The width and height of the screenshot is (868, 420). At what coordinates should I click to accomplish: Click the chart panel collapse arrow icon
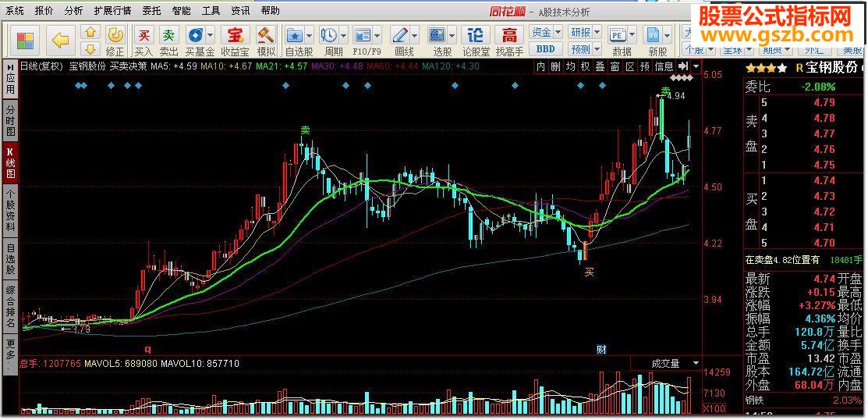tap(684, 66)
